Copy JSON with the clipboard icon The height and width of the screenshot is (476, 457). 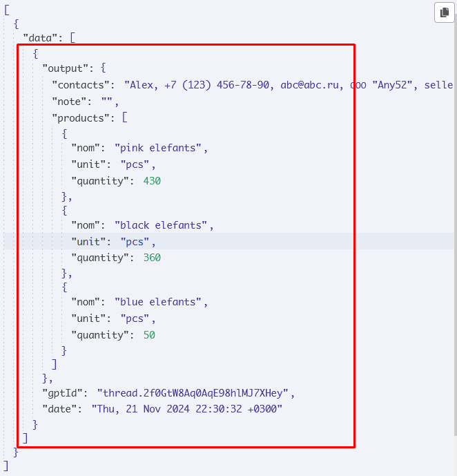pos(445,12)
